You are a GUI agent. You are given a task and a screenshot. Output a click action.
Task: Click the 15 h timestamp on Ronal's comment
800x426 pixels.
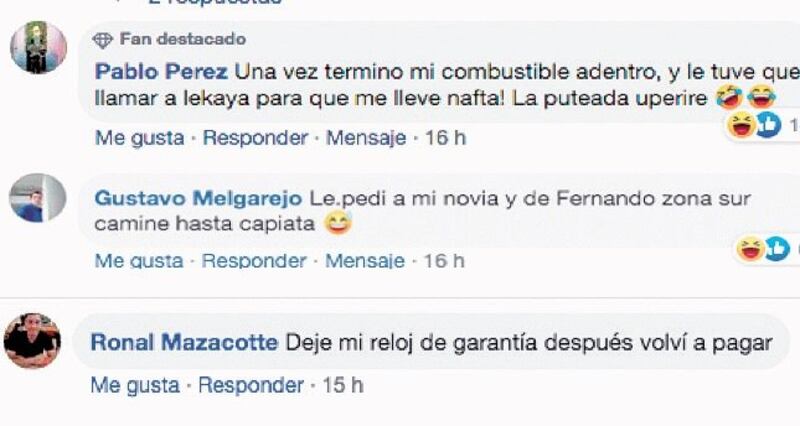point(342,385)
